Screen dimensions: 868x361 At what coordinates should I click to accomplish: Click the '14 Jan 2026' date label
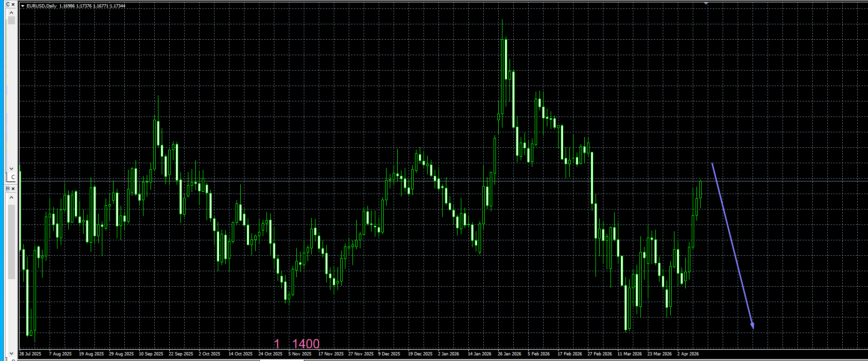pyautogui.click(x=480, y=354)
